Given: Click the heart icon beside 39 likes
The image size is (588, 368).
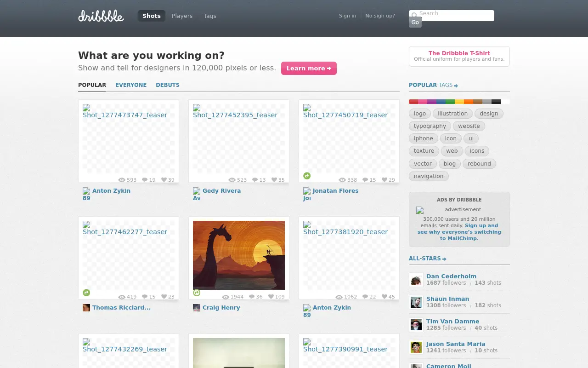Looking at the screenshot, I should coord(164,180).
